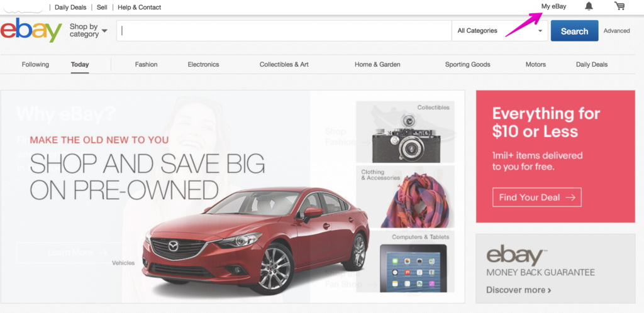Click the Vehicles label under the car
The width and height of the screenshot is (644, 313).
[123, 263]
